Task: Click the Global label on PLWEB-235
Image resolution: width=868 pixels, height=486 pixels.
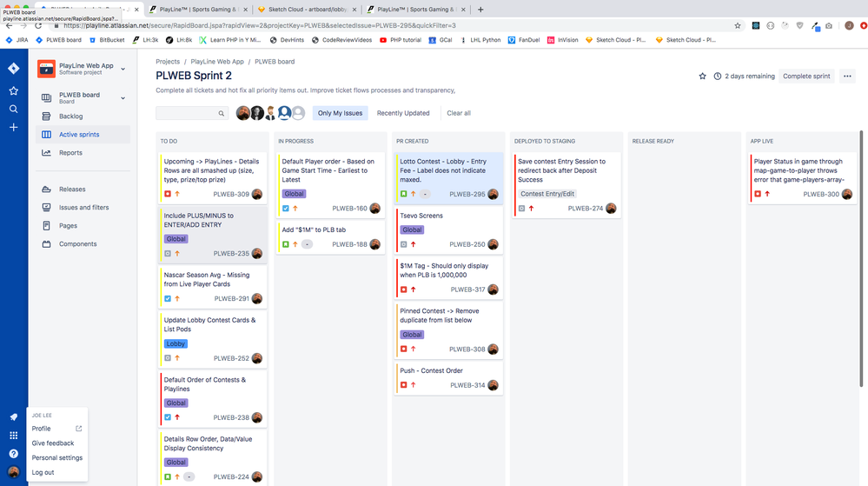Action: pyautogui.click(x=176, y=239)
